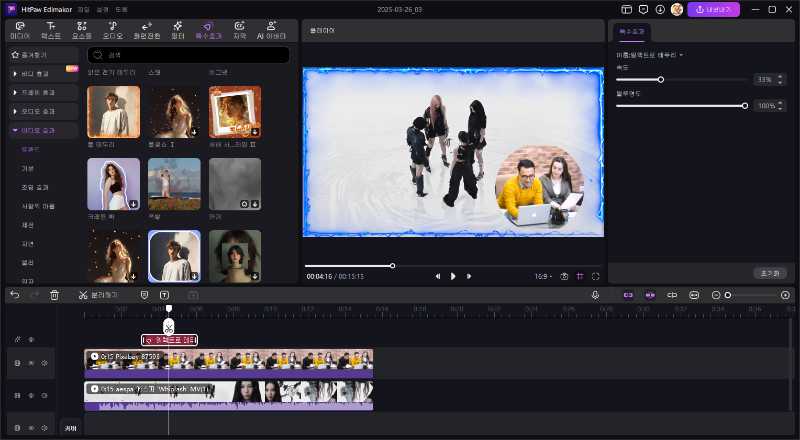The width and height of the screenshot is (800, 440).
Task: Collapse the expanded video effects (비디오 효과) category
Action: click(43, 130)
